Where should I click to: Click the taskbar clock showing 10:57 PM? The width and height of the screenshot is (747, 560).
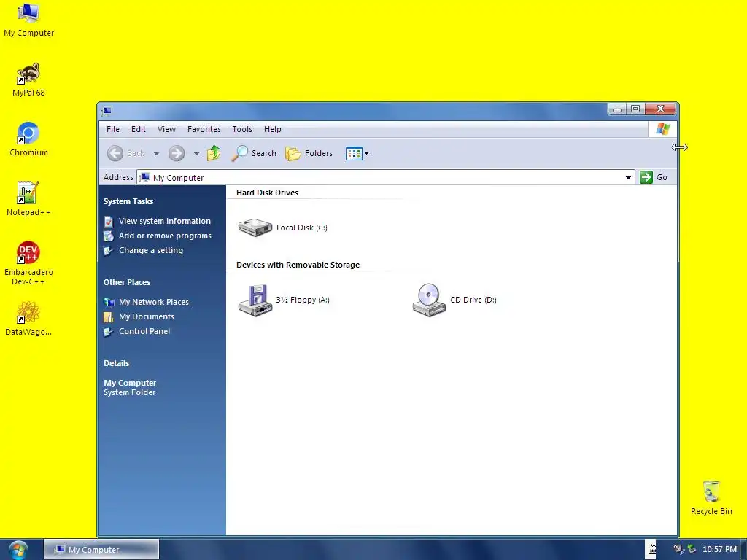[719, 550]
